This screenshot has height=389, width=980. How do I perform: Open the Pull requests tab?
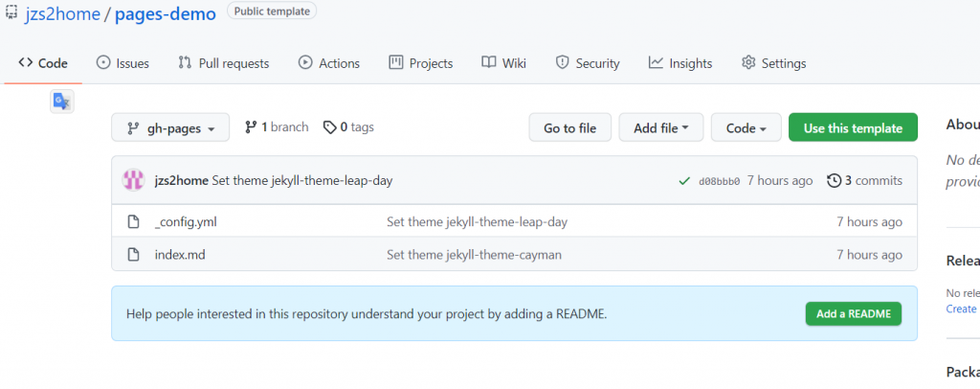224,63
